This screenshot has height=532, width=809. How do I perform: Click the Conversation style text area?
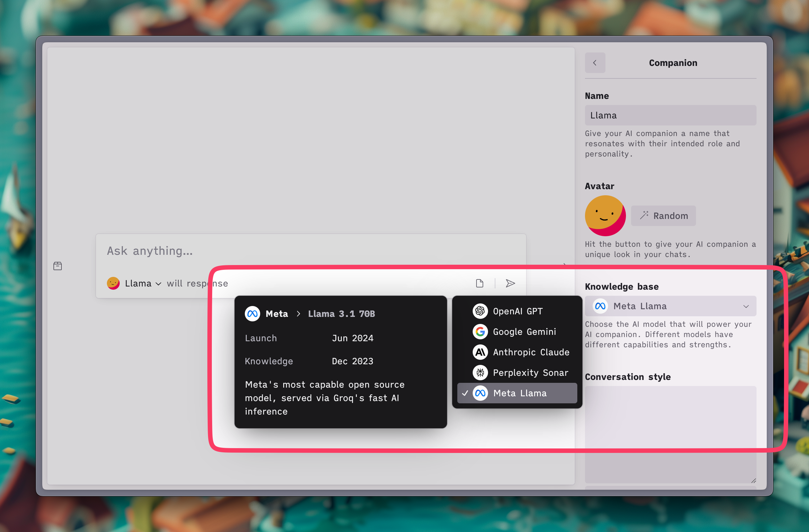point(670,434)
